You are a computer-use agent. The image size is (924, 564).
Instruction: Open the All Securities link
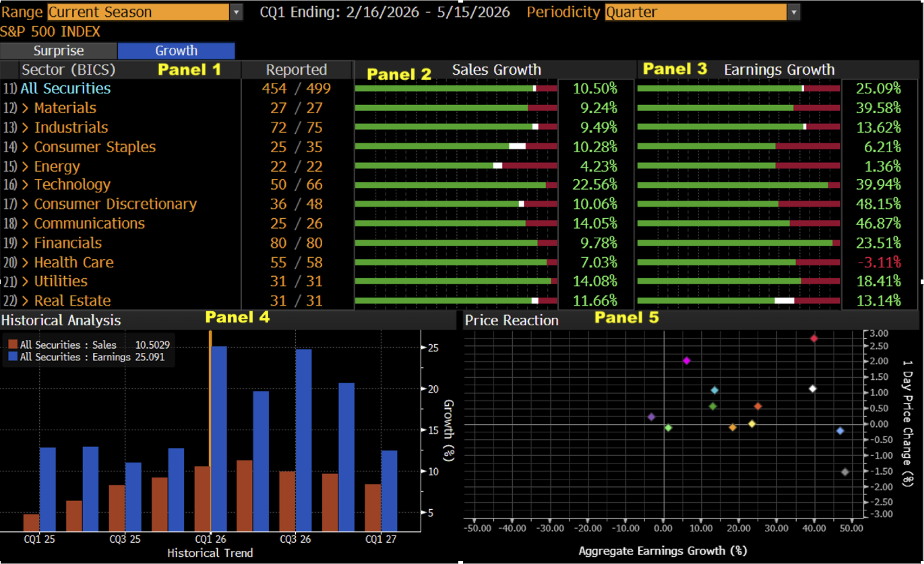click(65, 88)
